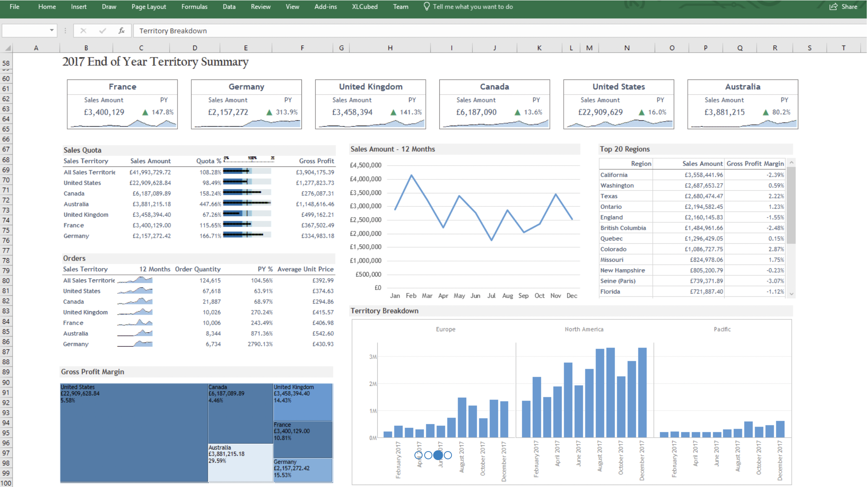Click the Share button label
This screenshot has width=868, height=487.
click(849, 7)
